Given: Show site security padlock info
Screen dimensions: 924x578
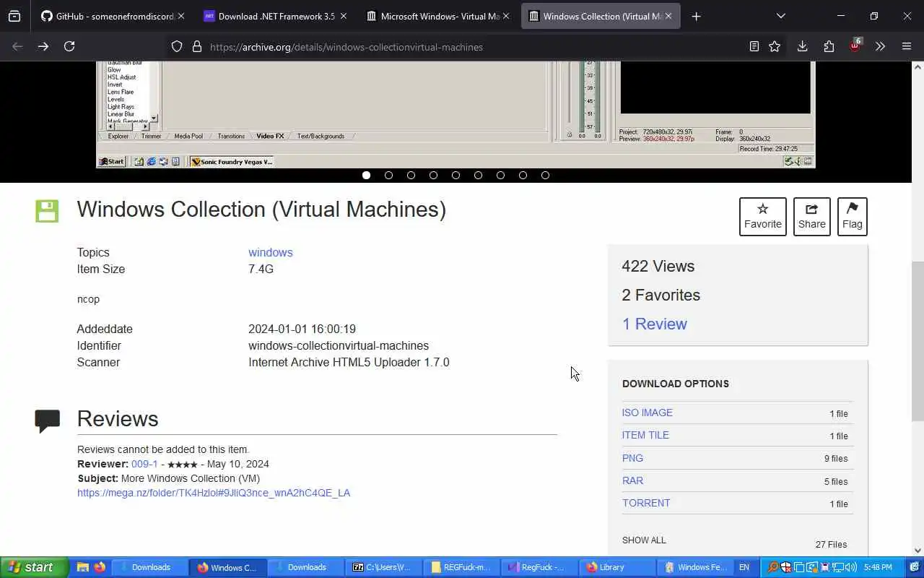Looking at the screenshot, I should 196,47.
